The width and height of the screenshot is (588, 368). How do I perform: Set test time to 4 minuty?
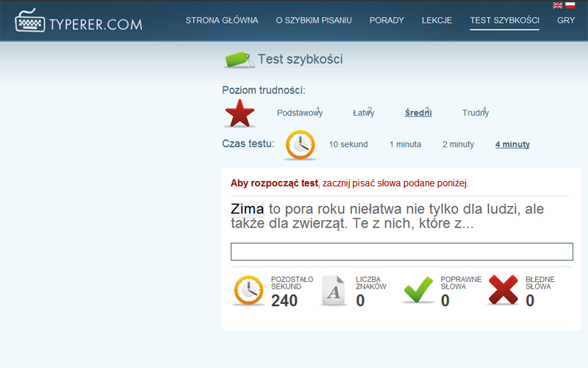click(x=512, y=144)
